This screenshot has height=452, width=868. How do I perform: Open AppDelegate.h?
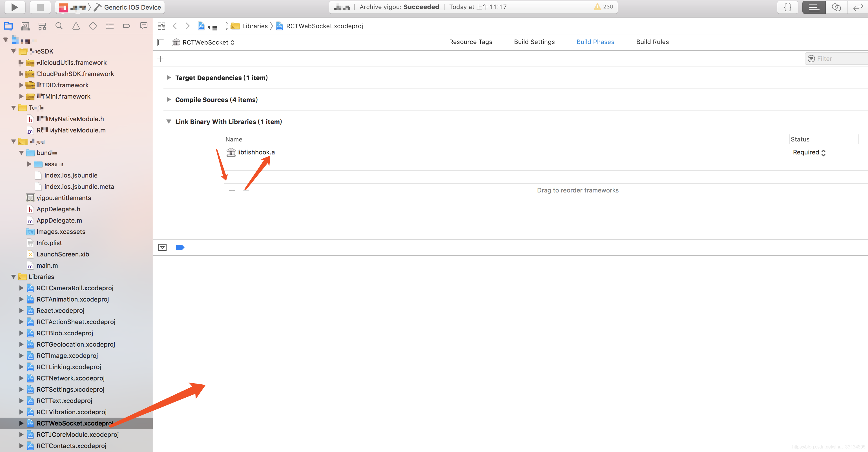click(x=58, y=209)
